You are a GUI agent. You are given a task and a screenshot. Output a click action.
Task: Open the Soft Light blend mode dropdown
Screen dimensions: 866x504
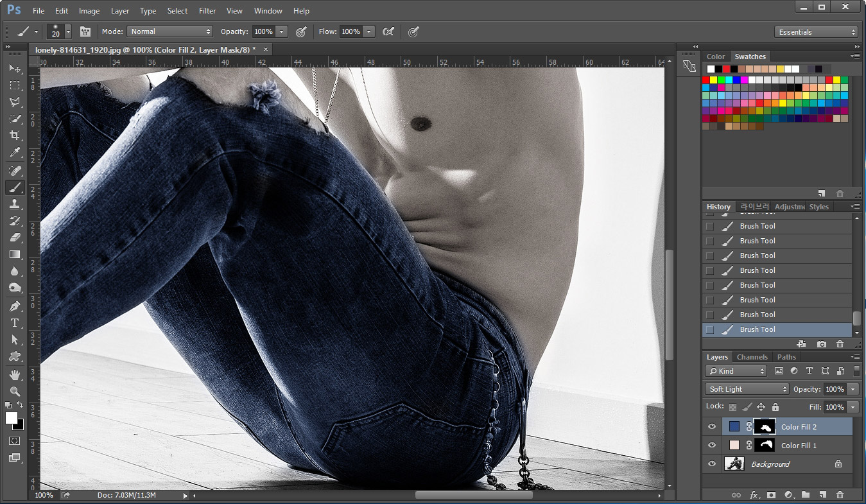click(x=747, y=389)
